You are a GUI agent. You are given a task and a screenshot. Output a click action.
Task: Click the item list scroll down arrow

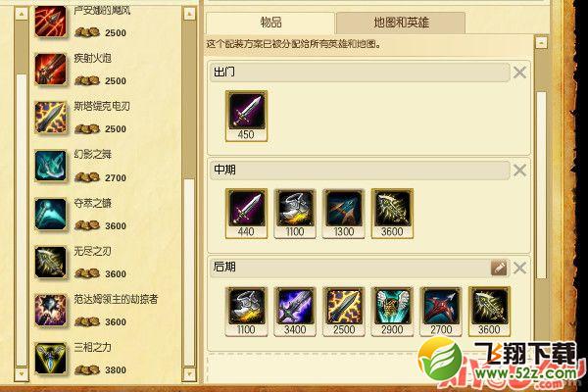[189, 374]
